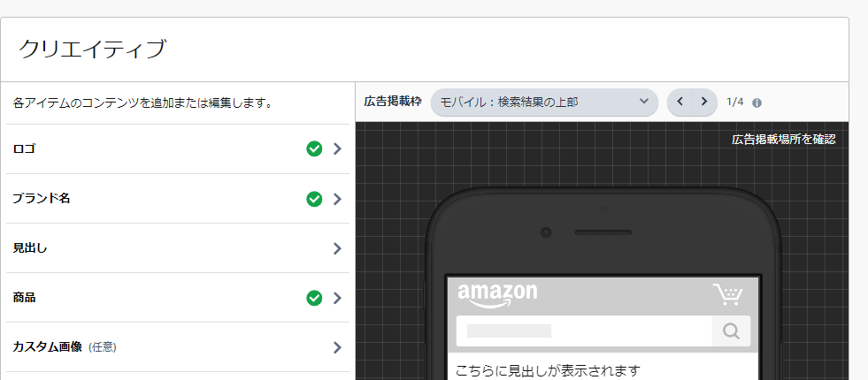Click the search field in phone preview
The image size is (868, 380).
coord(584,331)
